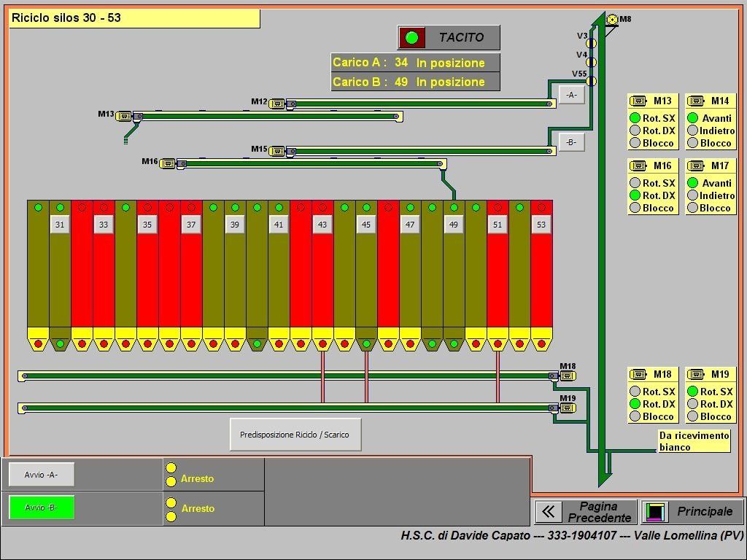Image resolution: width=747 pixels, height=560 pixels.
Task: Click the M12 conveyor motor icon
Action: 277,104
